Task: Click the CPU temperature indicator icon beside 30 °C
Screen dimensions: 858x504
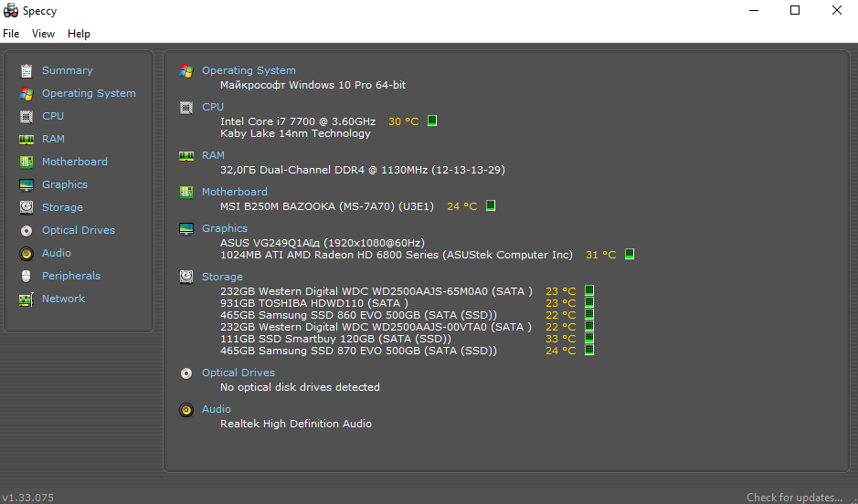Action: (431, 121)
